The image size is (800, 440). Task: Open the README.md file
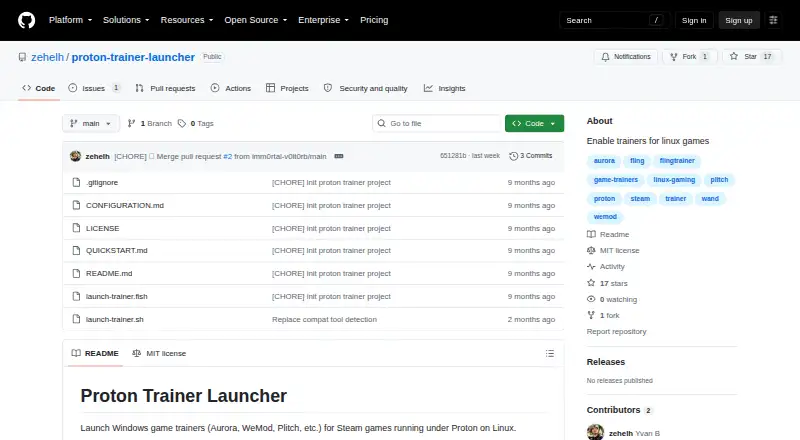109,273
